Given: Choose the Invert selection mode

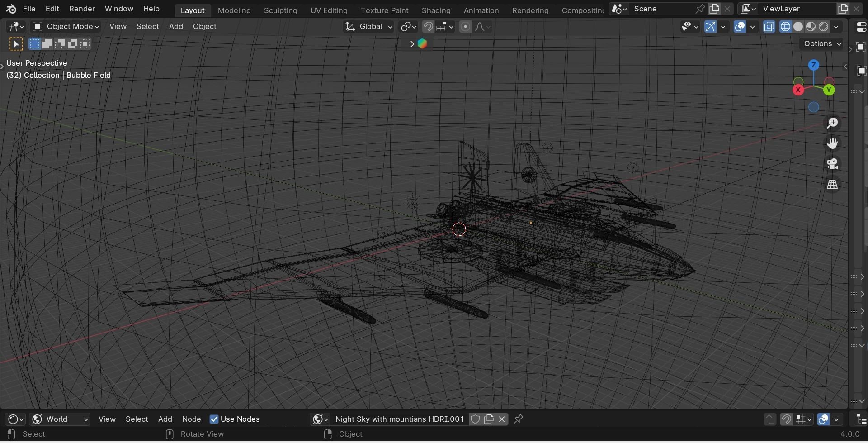Looking at the screenshot, I should pyautogui.click(x=72, y=43).
